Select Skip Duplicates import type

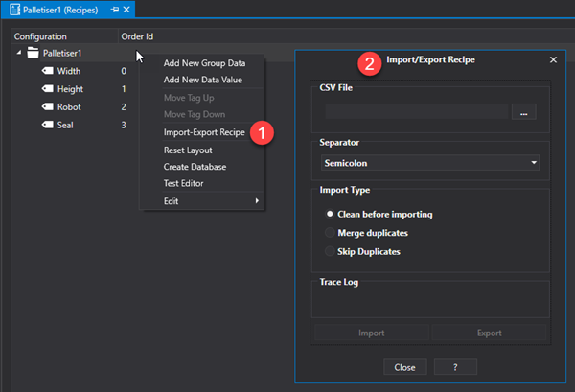tap(331, 251)
